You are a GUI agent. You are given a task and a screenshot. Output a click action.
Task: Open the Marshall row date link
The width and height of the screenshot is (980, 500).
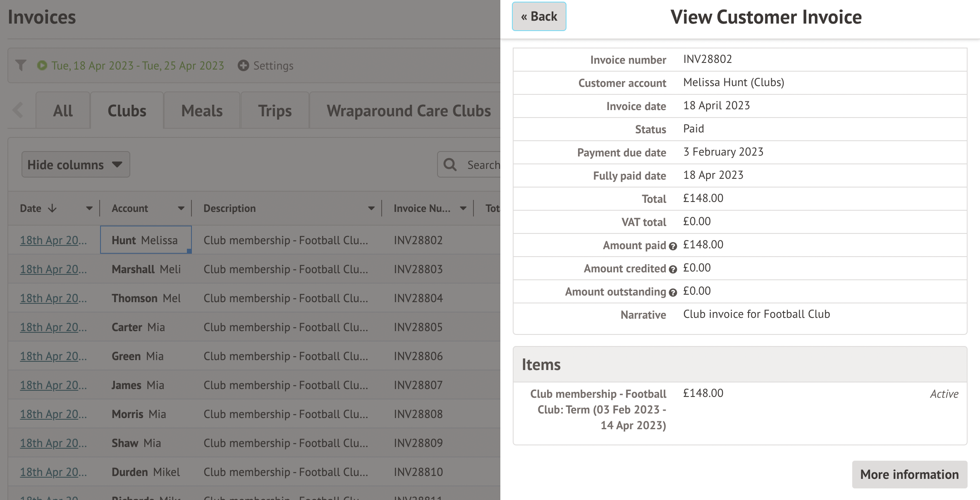tap(53, 269)
